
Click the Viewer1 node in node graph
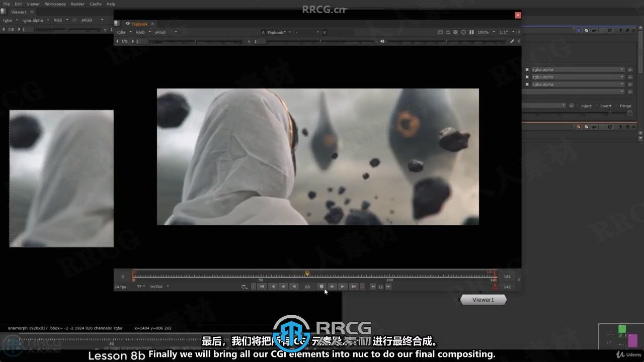click(x=483, y=300)
